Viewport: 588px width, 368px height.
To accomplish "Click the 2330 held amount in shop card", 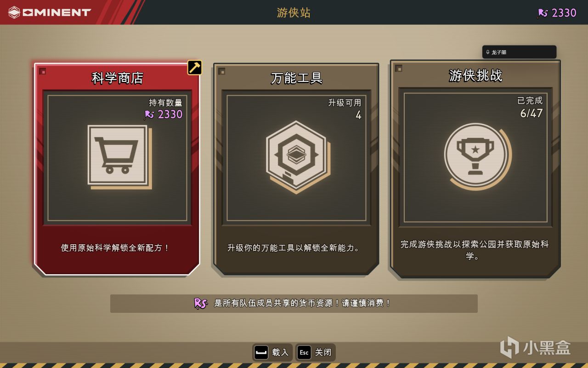I will (x=164, y=114).
